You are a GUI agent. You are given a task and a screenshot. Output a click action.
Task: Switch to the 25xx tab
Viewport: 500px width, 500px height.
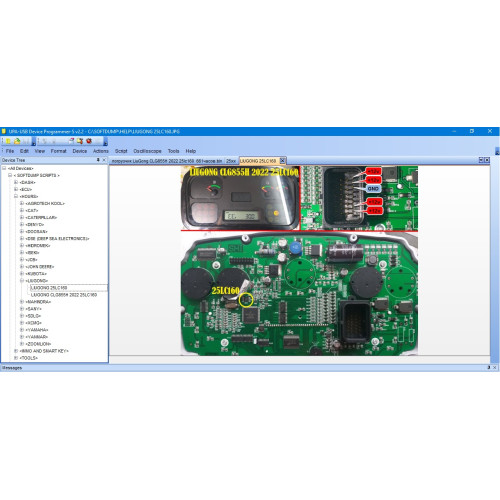coord(231,161)
